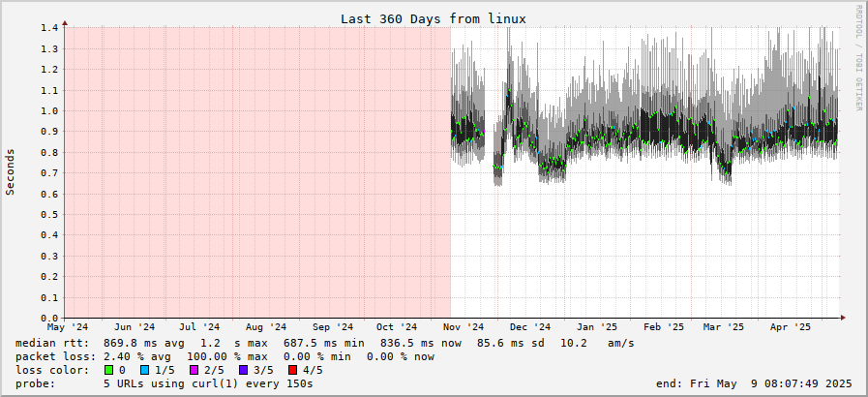Click the chart title 'Last 360 Days from linux'
The width and height of the screenshot is (868, 397).
pyautogui.click(x=433, y=18)
